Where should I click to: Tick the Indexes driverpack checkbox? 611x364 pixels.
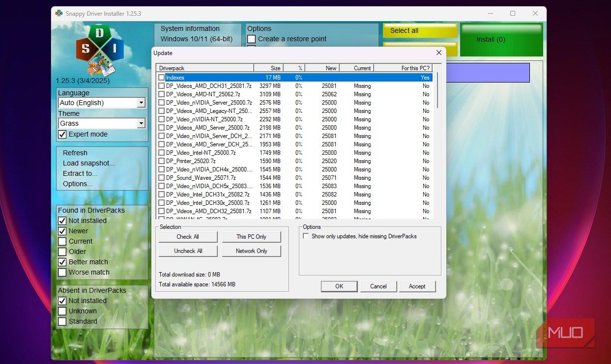(161, 78)
